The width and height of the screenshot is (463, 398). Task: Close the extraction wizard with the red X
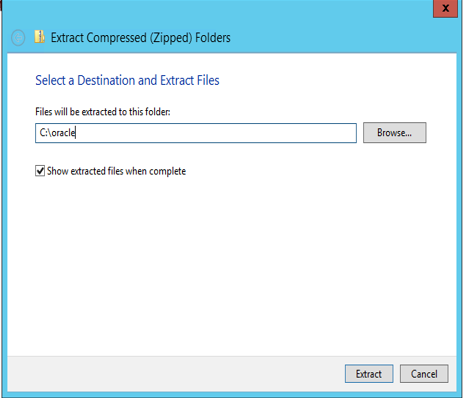445,8
